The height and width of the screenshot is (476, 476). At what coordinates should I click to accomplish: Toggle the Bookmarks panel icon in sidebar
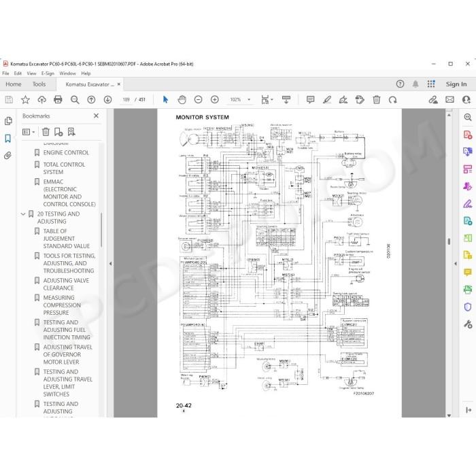8,139
